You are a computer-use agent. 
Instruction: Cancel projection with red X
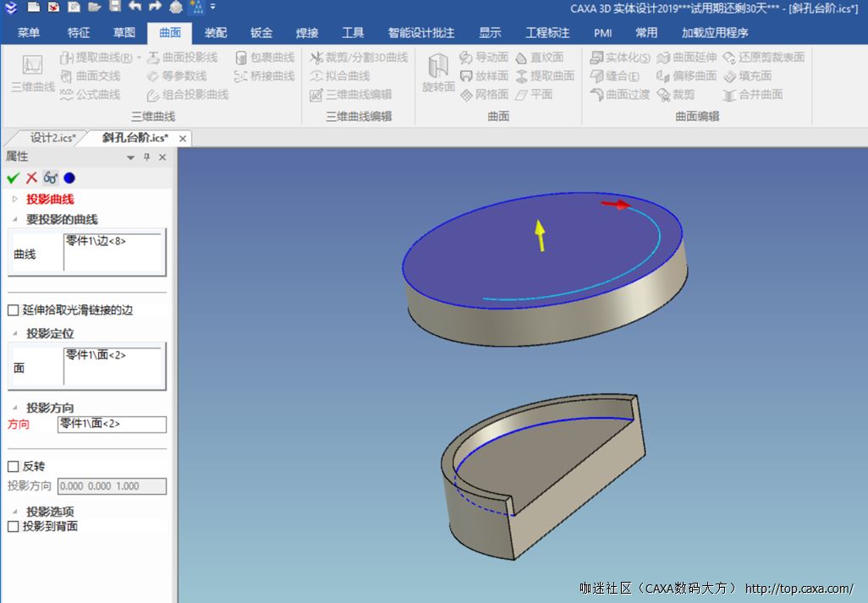pyautogui.click(x=31, y=178)
